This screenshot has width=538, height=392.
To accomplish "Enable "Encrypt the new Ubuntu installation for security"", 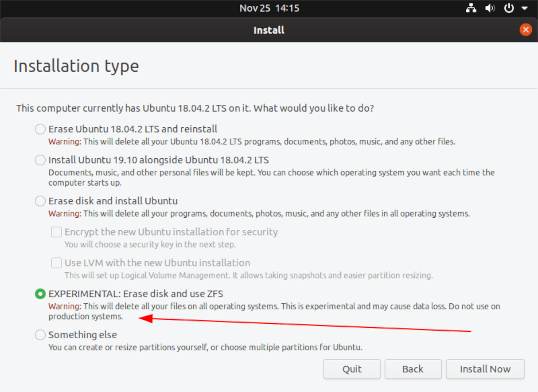I will (x=56, y=232).
